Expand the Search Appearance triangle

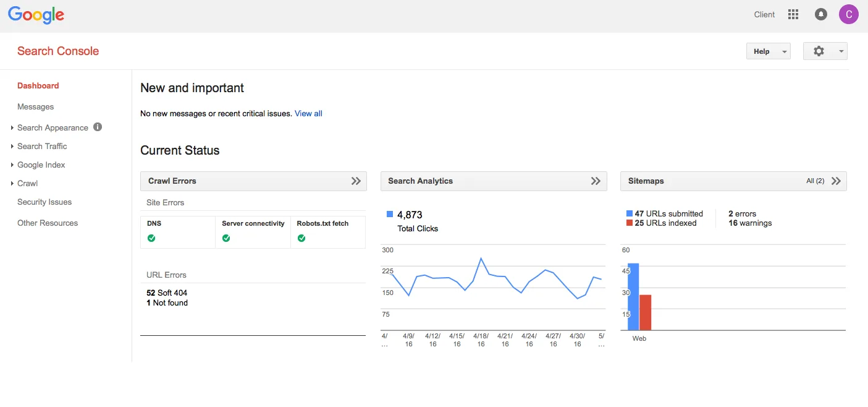(12, 128)
